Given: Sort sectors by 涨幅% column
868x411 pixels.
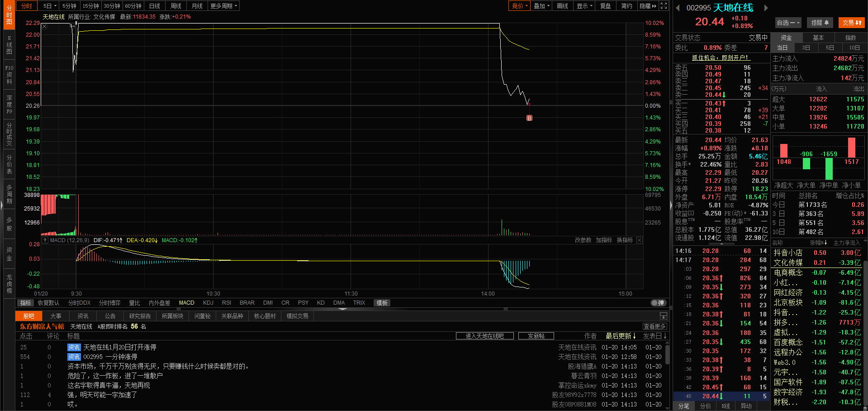Looking at the screenshot, I should tap(819, 243).
